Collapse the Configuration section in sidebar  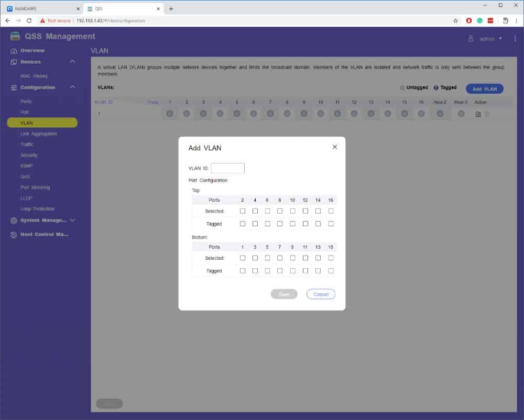click(x=72, y=87)
